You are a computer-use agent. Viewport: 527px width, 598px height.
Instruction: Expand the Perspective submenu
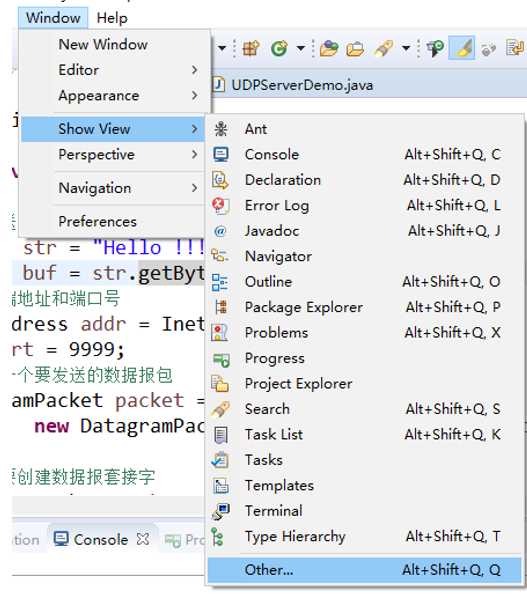pos(114,154)
